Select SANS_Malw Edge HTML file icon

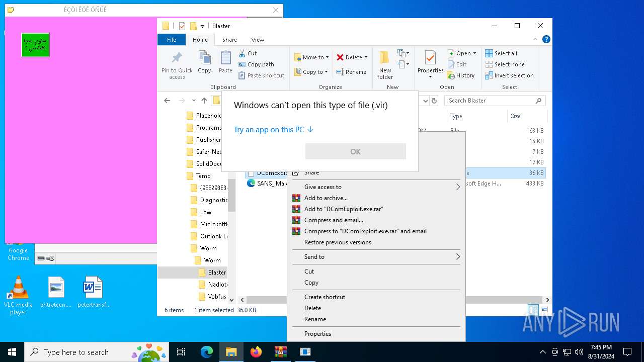(251, 184)
